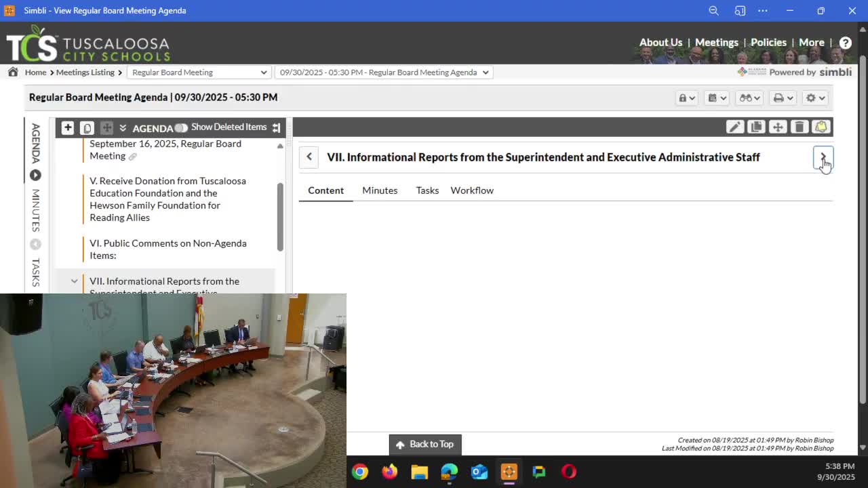Viewport: 868px width, 488px height.
Task: Add new agenda item with plus icon
Action: [x=67, y=127]
